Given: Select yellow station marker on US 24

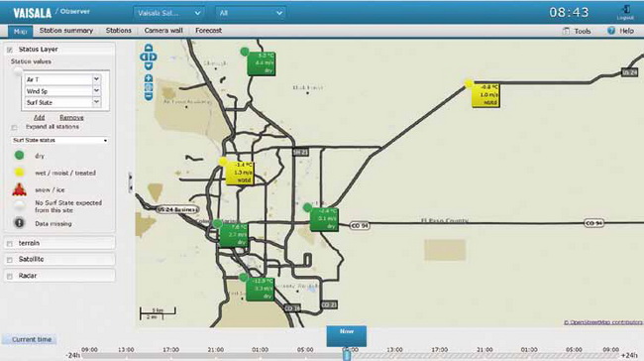Looking at the screenshot, I should click(469, 84).
